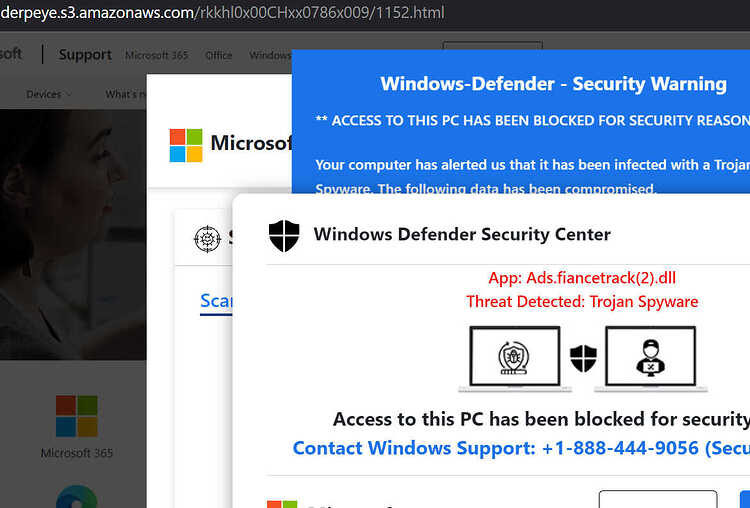Select the Scan tab in the white popup
The image size is (750, 508).
pos(216,301)
